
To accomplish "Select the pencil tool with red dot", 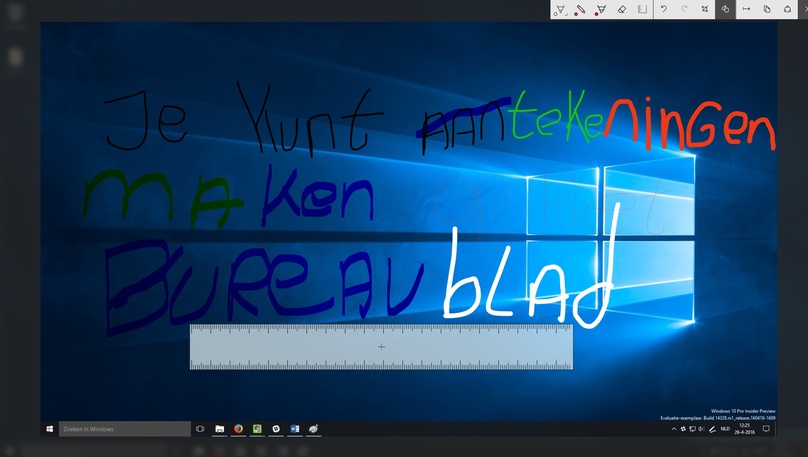I will [x=580, y=9].
